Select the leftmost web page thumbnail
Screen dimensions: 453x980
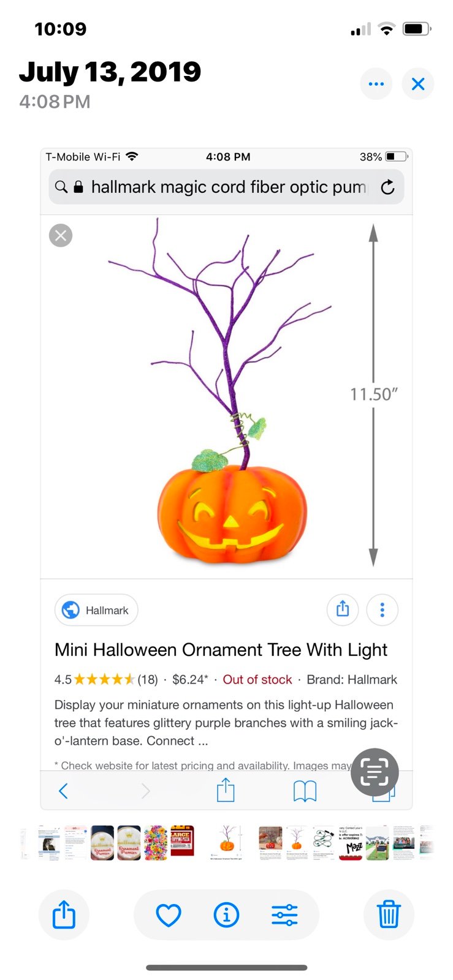pyautogui.click(x=50, y=842)
